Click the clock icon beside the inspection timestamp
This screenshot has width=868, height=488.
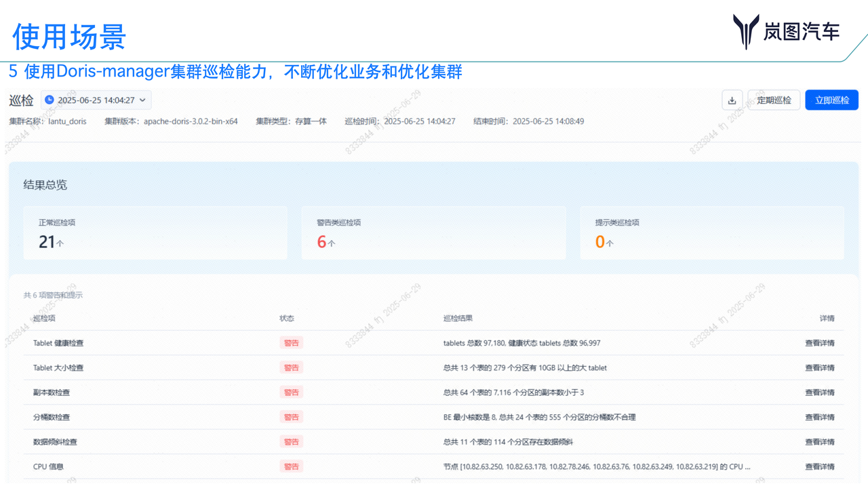48,99
